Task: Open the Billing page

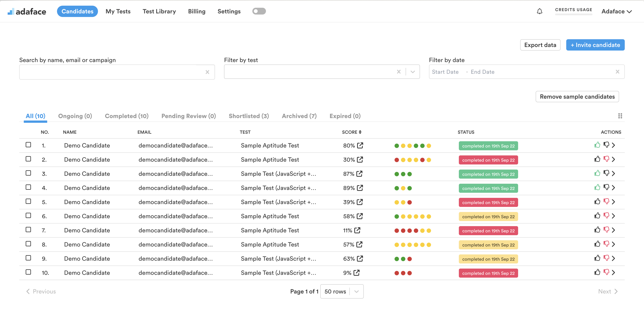Action: 197,12
